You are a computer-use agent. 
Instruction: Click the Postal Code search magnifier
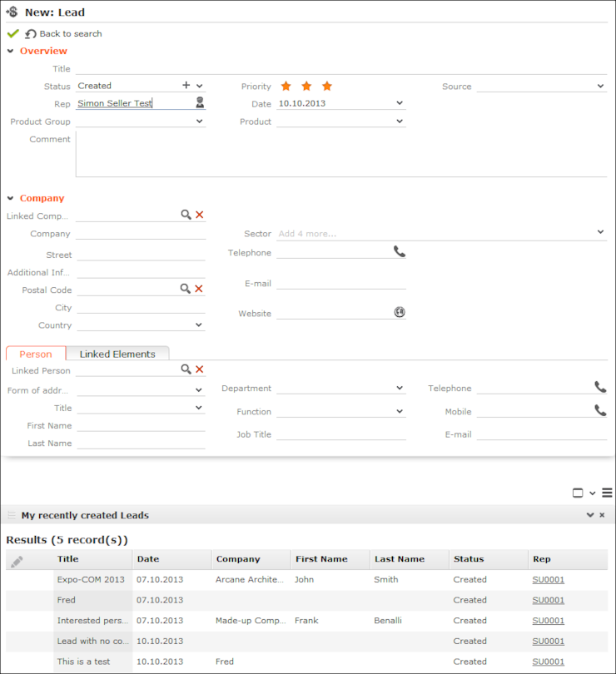pos(186,289)
